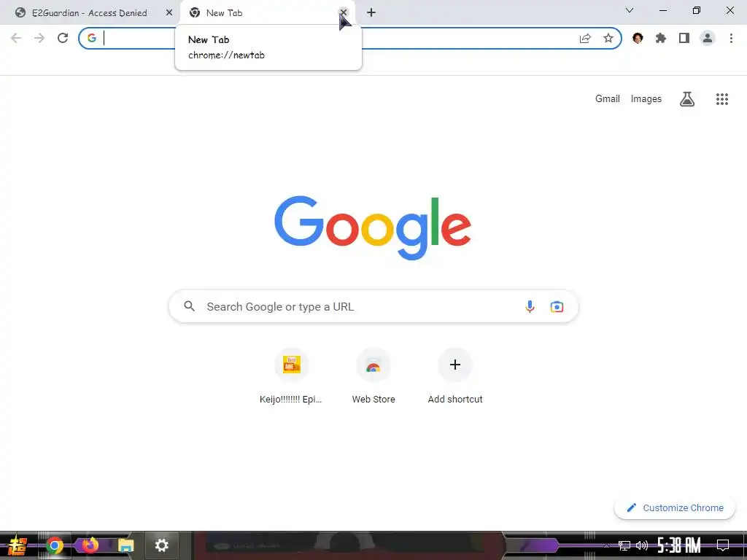Open the Chrome three-dot menu
The image size is (747, 560).
731,38
